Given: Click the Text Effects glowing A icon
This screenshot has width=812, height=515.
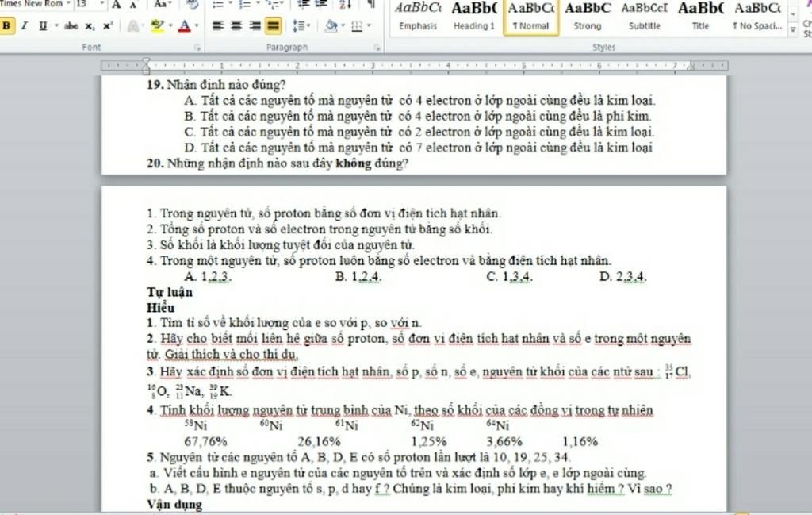Looking at the screenshot, I should [133, 25].
